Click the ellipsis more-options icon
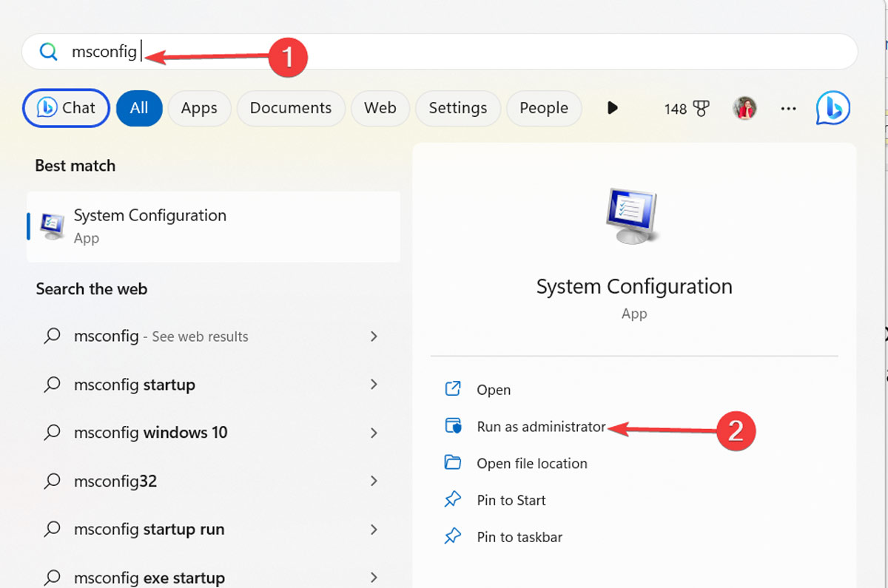888x588 pixels. click(788, 109)
